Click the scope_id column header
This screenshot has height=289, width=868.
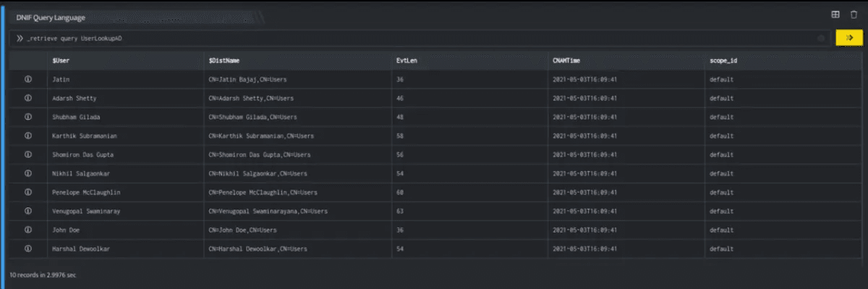(723, 60)
